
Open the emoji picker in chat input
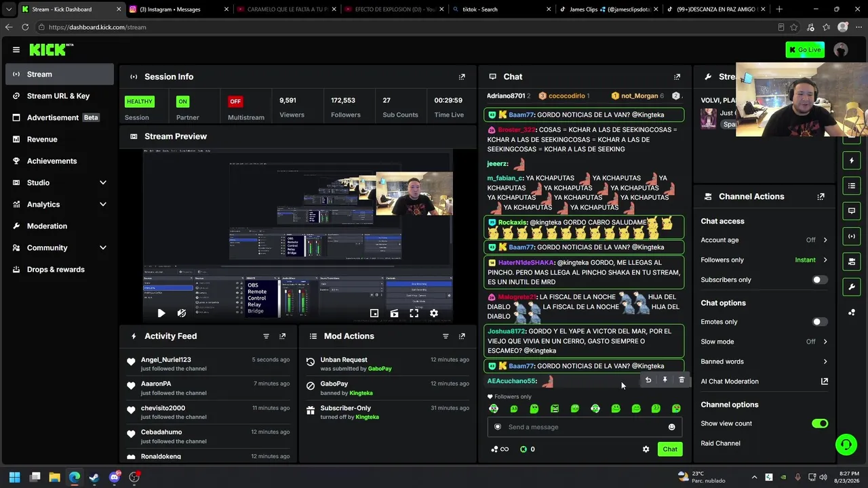[x=672, y=427]
